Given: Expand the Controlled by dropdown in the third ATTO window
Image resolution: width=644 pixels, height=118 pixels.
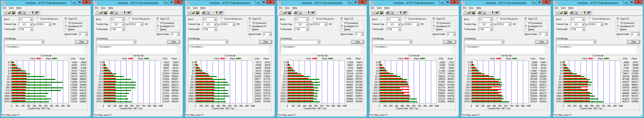Looking at the screenshot, I should click(x=227, y=42).
